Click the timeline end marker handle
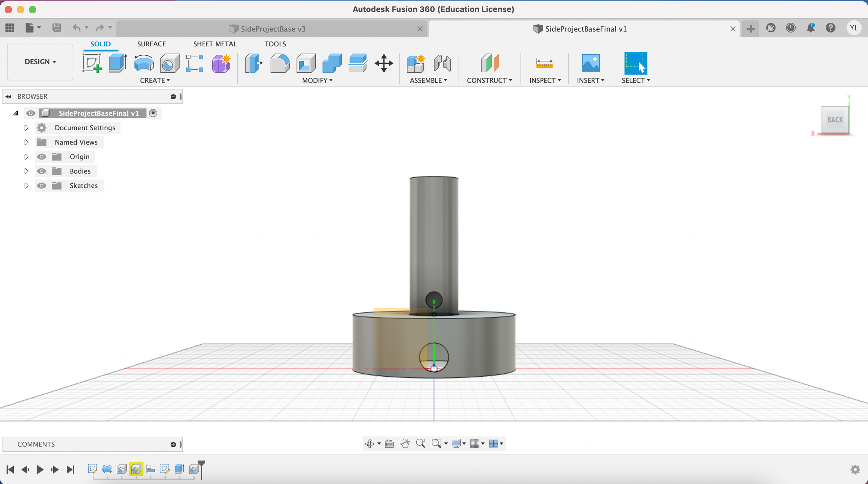The width and height of the screenshot is (868, 484). click(201, 463)
